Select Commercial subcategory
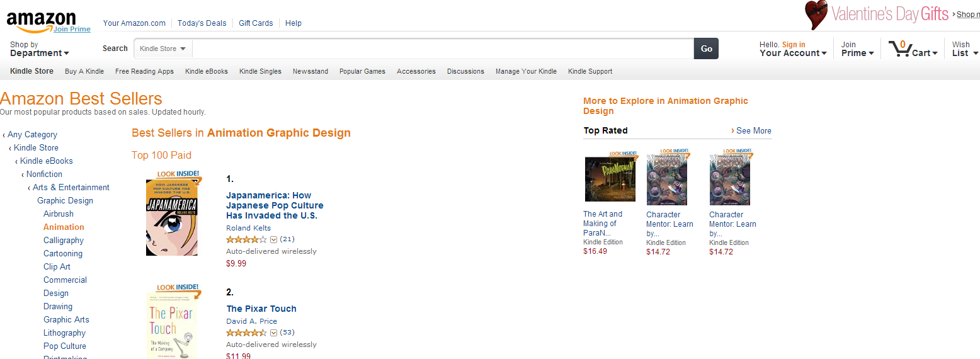 click(65, 280)
